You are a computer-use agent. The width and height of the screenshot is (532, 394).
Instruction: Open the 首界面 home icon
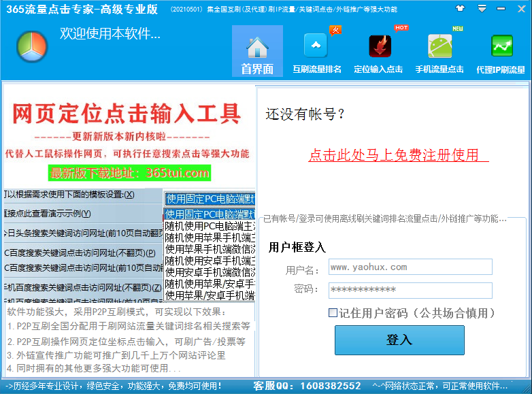tap(257, 48)
